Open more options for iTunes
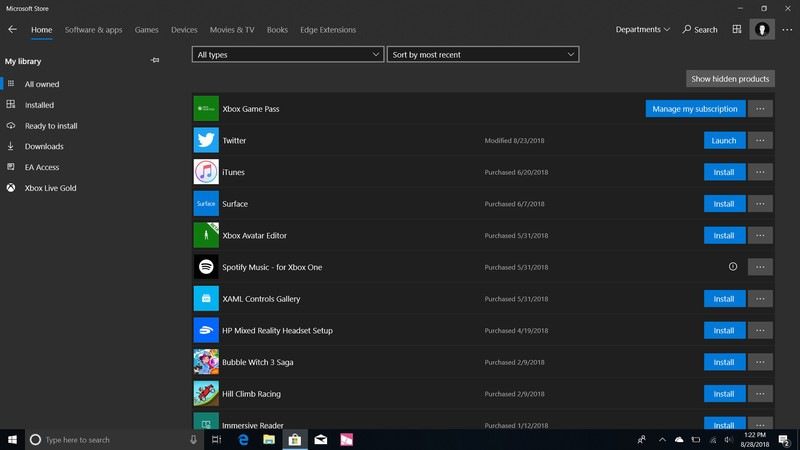Image resolution: width=800 pixels, height=450 pixels. (760, 172)
